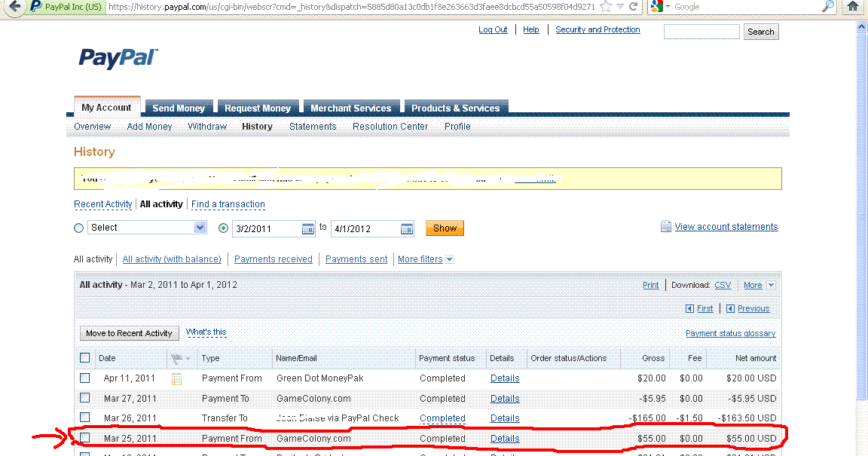Image resolution: width=868 pixels, height=456 pixels.
Task: Open the My Account tab
Action: pyautogui.click(x=106, y=108)
